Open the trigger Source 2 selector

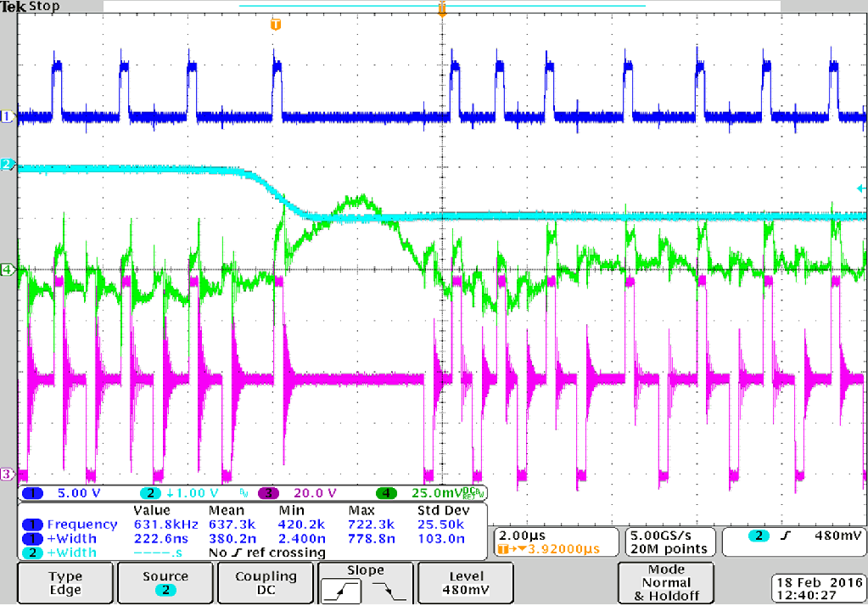coord(165,582)
